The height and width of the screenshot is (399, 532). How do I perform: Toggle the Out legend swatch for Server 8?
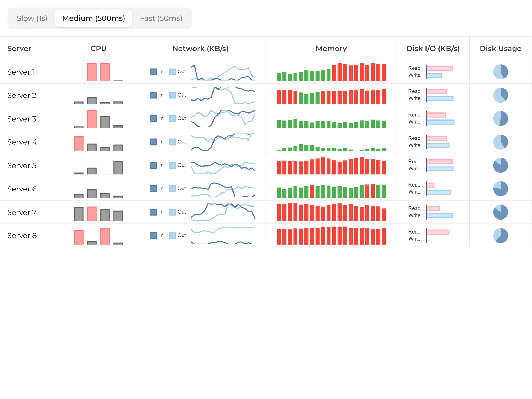point(172,235)
